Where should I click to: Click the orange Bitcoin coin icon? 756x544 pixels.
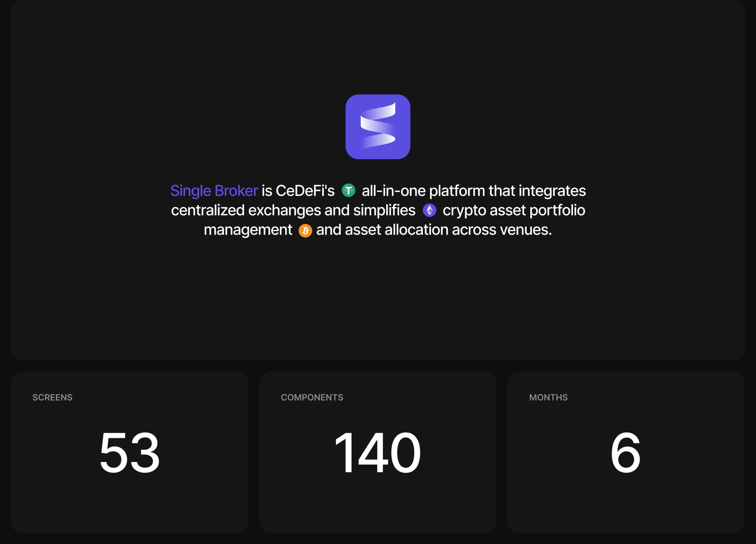[305, 230]
